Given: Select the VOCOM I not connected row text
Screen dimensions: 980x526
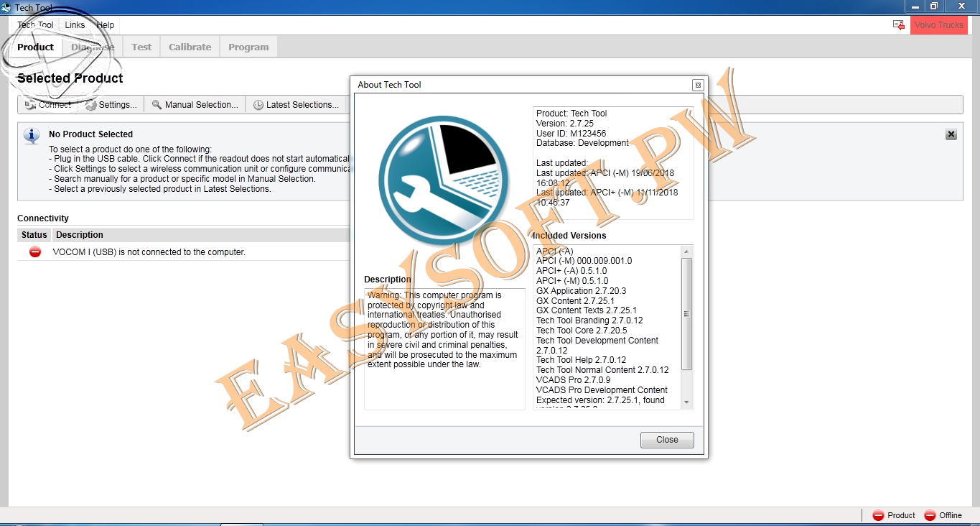Looking at the screenshot, I should click(149, 252).
